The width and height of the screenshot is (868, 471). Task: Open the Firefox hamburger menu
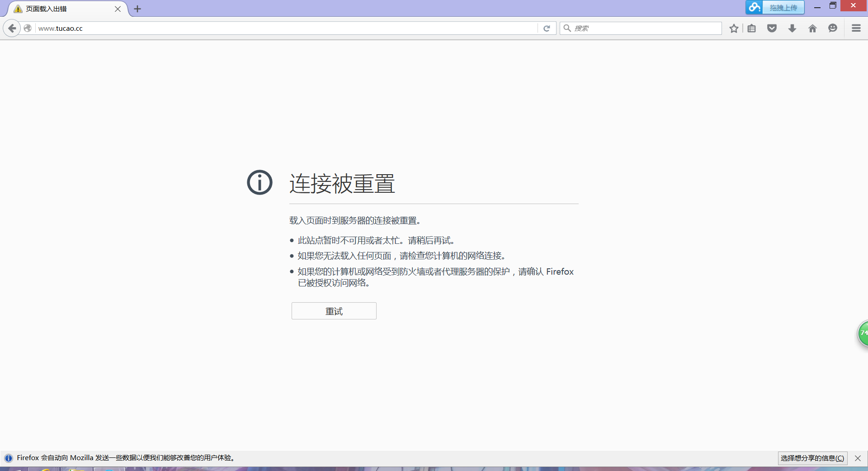[x=856, y=28]
